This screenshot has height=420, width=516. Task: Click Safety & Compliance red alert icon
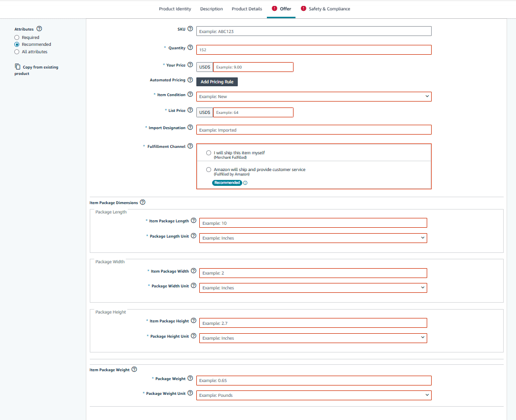(x=303, y=8)
